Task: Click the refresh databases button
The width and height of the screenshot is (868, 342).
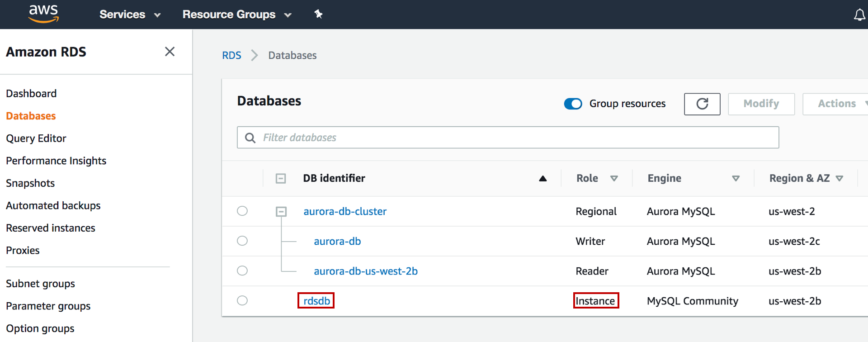Action: [702, 104]
